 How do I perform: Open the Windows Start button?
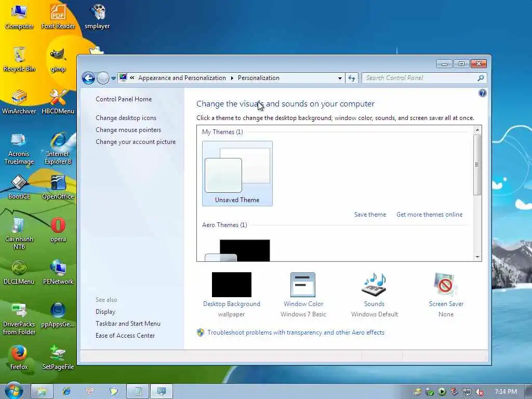point(14,391)
